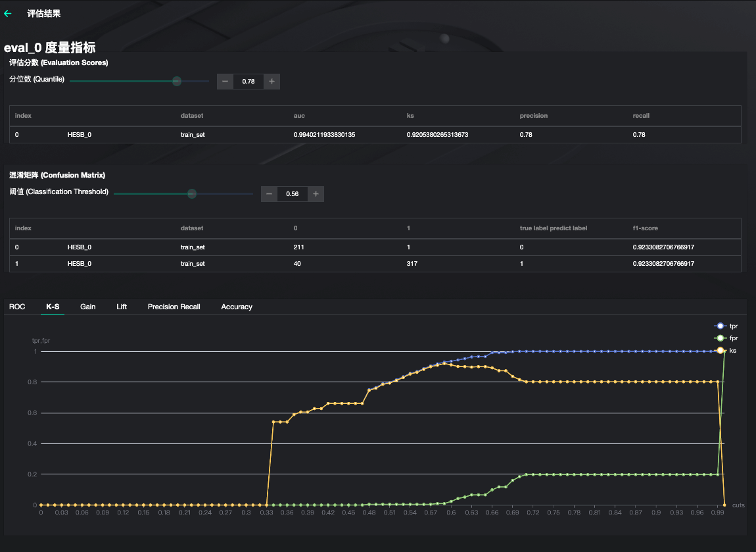Switch to the ROC tab
This screenshot has height=552, width=756.
[x=17, y=307]
